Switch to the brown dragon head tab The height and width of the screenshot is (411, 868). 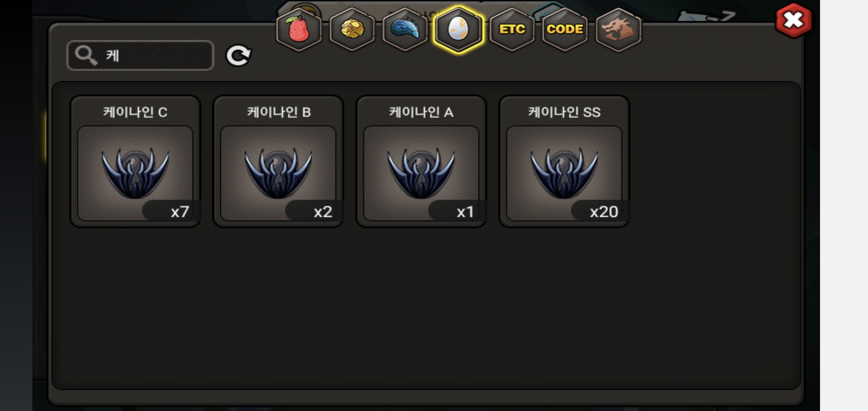(x=618, y=29)
